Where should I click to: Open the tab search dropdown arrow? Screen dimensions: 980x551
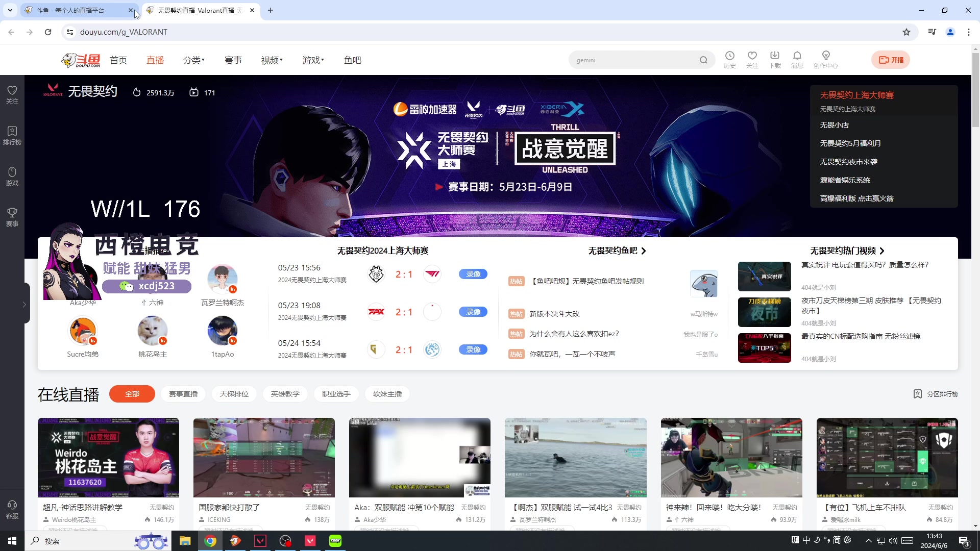click(10, 10)
